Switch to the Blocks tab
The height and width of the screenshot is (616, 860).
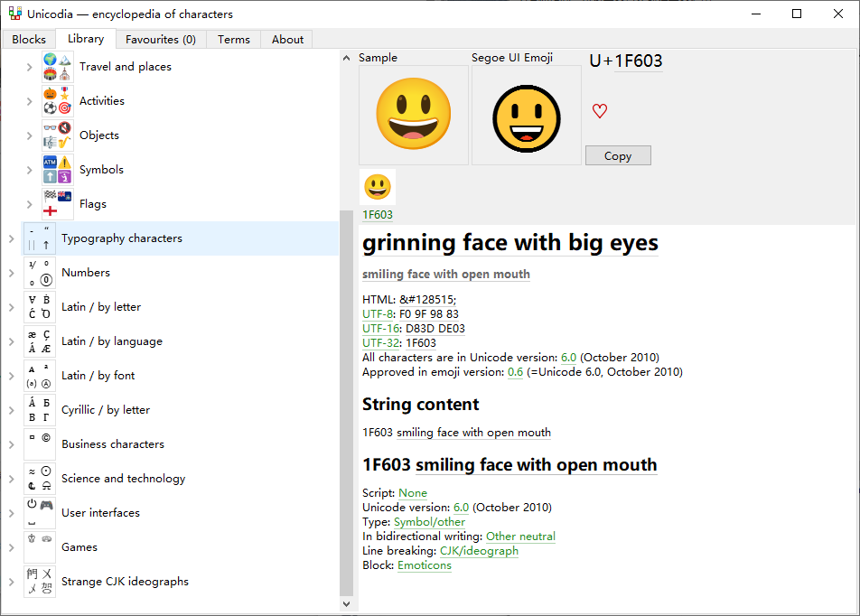point(29,40)
